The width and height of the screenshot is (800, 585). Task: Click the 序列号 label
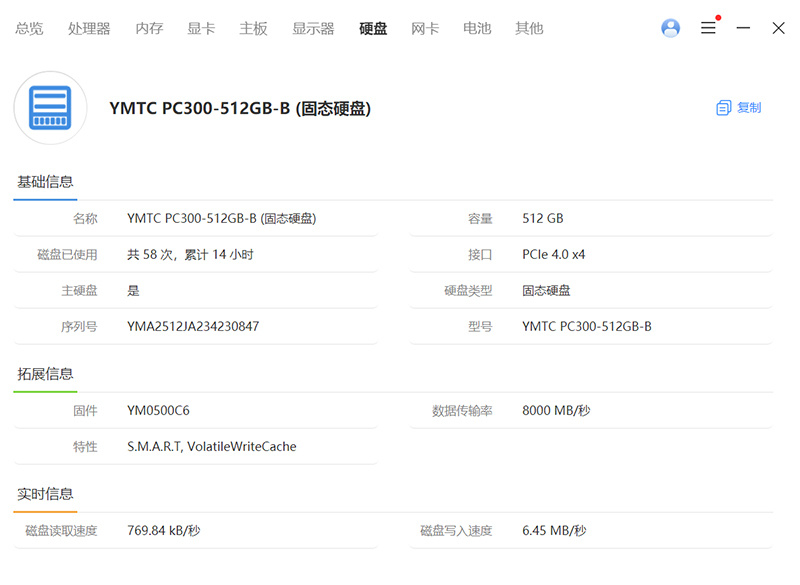coord(79,326)
